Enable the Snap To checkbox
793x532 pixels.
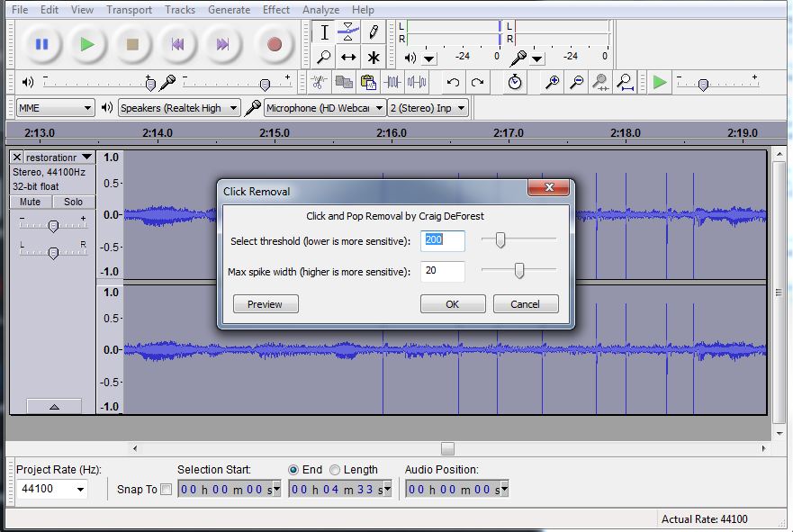(166, 490)
